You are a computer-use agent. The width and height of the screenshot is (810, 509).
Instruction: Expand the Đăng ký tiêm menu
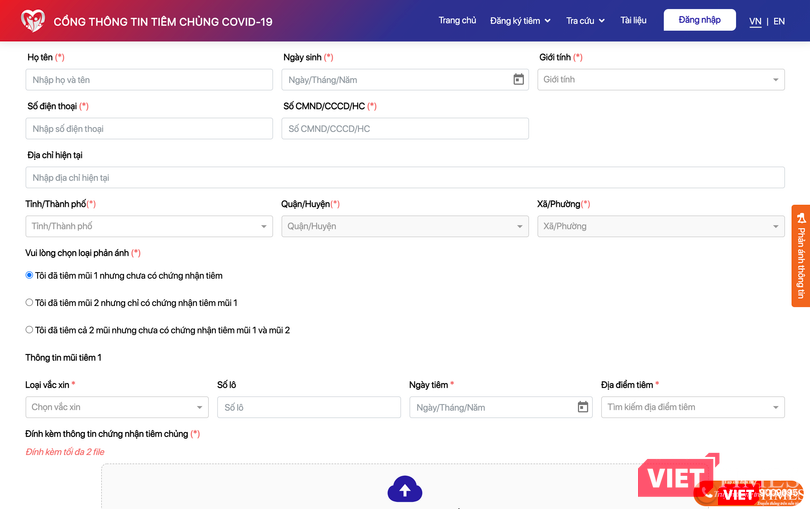tap(520, 21)
